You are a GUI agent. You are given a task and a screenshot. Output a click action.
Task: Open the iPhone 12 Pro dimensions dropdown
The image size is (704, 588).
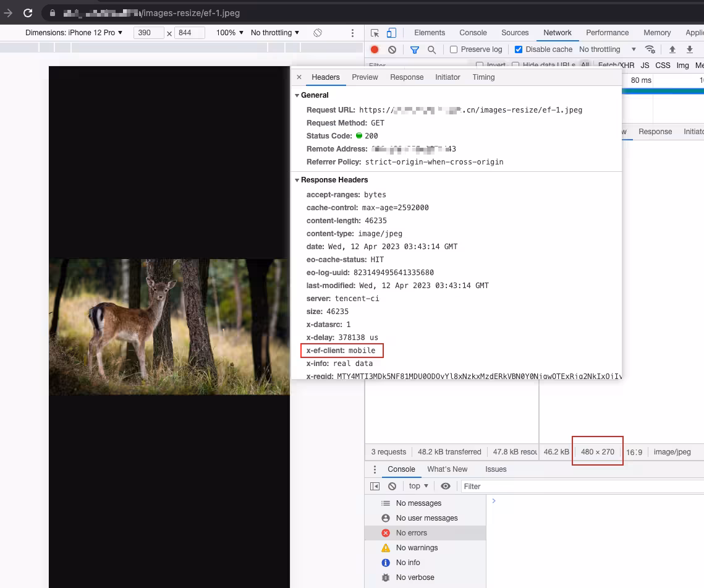(74, 33)
